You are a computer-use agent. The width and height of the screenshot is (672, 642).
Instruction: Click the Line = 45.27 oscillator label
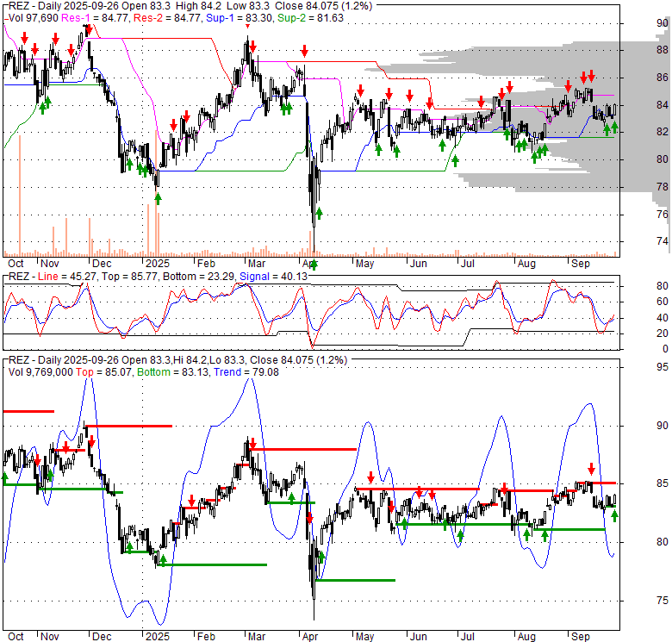pos(66,277)
